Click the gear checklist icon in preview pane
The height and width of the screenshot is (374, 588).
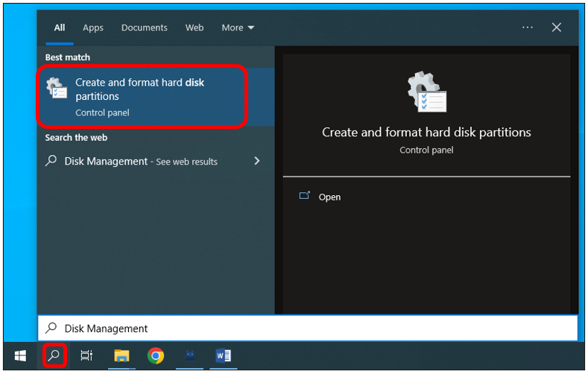[427, 92]
